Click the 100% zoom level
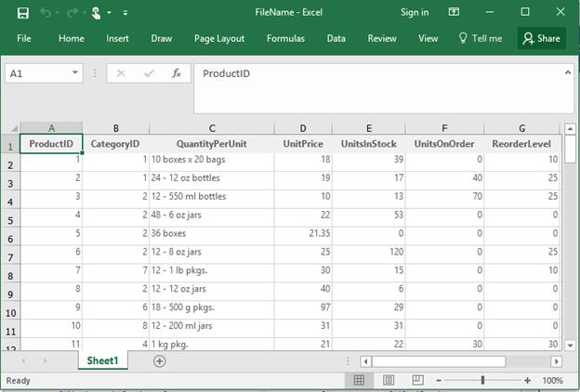Image resolution: width=580 pixels, height=392 pixels. pos(552,380)
